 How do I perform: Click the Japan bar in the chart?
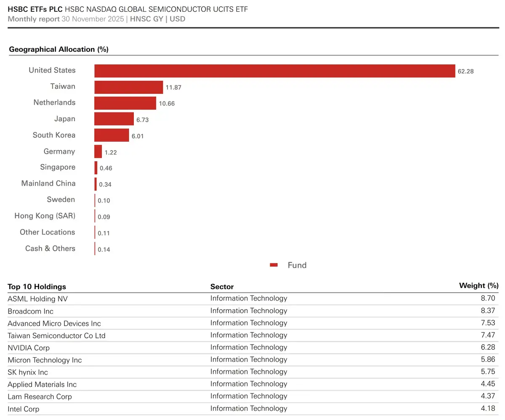coord(114,119)
